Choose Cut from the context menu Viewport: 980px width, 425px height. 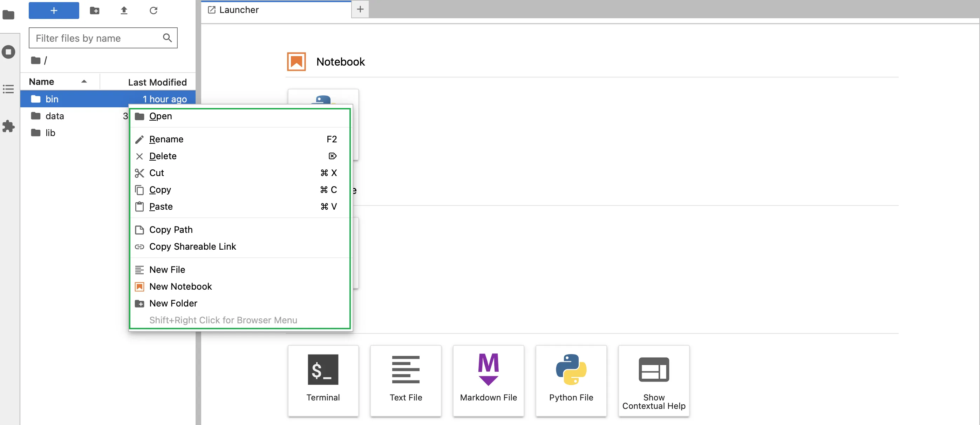click(240, 173)
